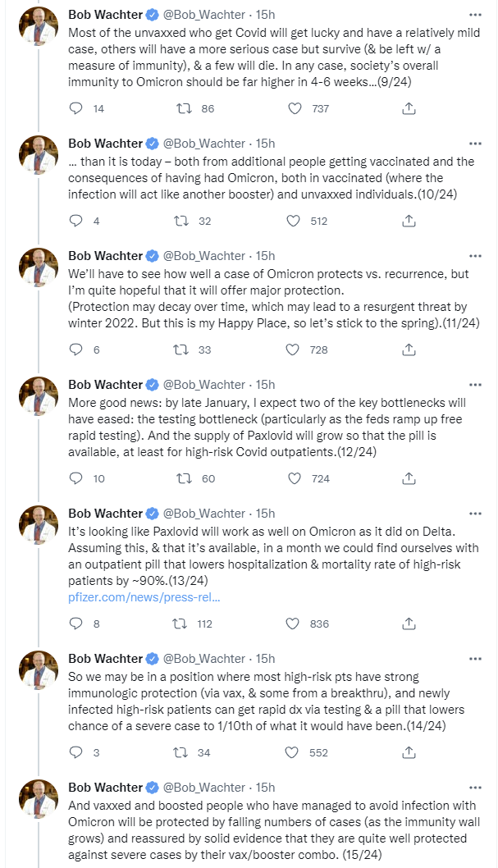Image resolution: width=498 pixels, height=868 pixels.
Task: Expand options on the (13/24) tweet
Action: pyautogui.click(x=475, y=513)
